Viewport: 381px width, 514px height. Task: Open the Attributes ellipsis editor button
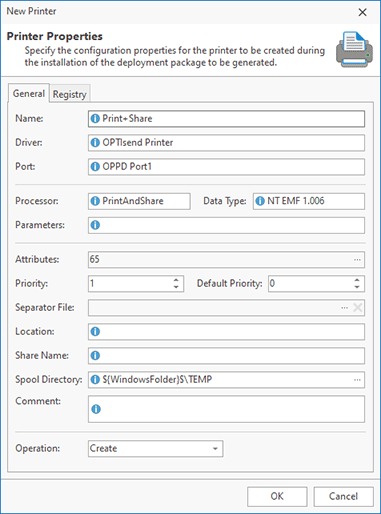[x=357, y=260]
